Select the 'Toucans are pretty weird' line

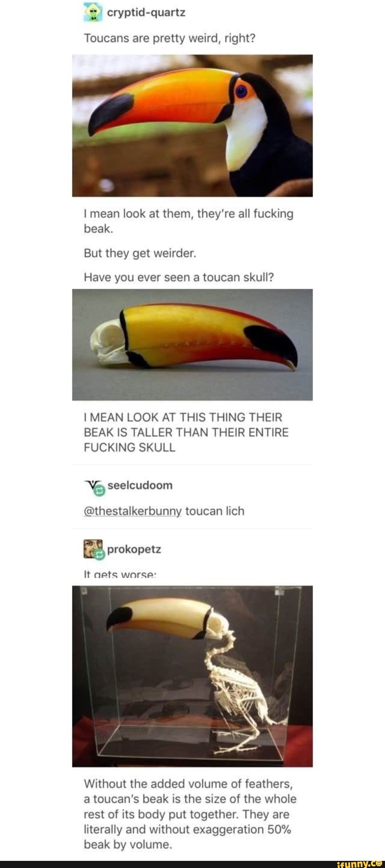(x=170, y=38)
